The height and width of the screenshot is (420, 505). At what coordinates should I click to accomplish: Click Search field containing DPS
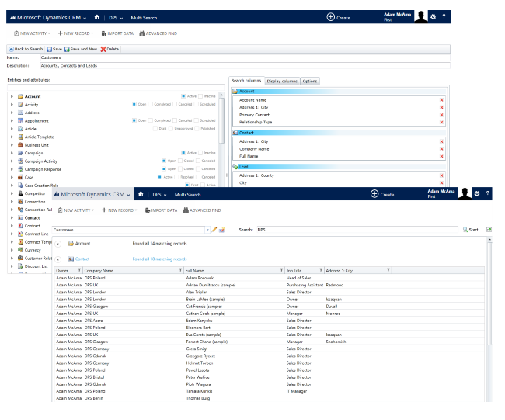click(x=357, y=230)
